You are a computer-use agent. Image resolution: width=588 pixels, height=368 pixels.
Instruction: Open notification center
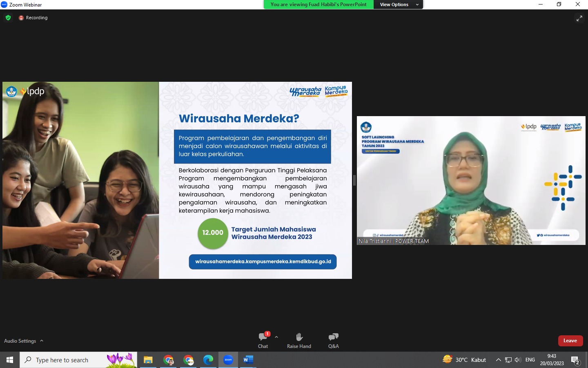coord(576,360)
